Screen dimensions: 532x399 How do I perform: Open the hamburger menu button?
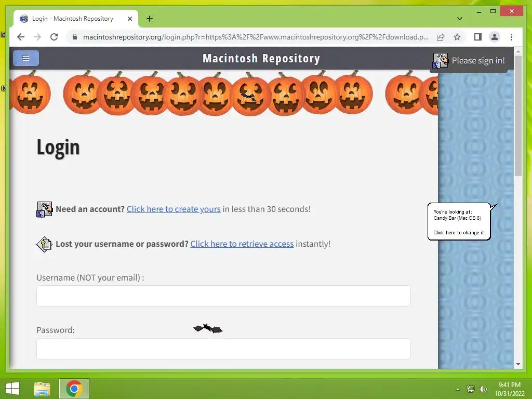pos(26,58)
